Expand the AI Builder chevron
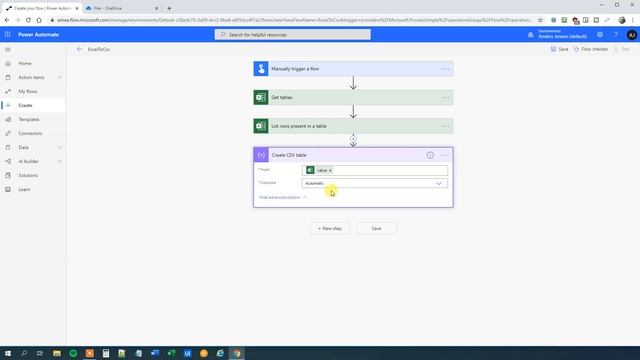Screen dimensions: 640x360 [60, 162]
